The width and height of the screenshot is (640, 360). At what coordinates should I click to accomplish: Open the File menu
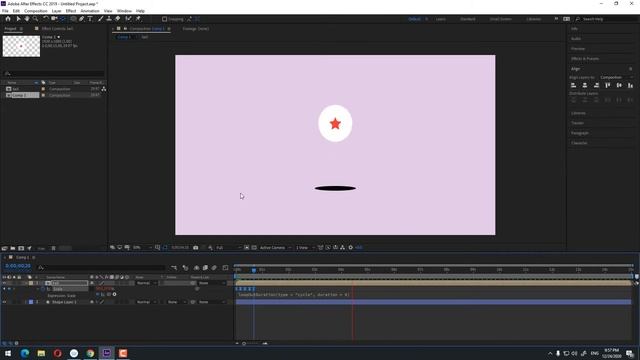click(x=5, y=11)
